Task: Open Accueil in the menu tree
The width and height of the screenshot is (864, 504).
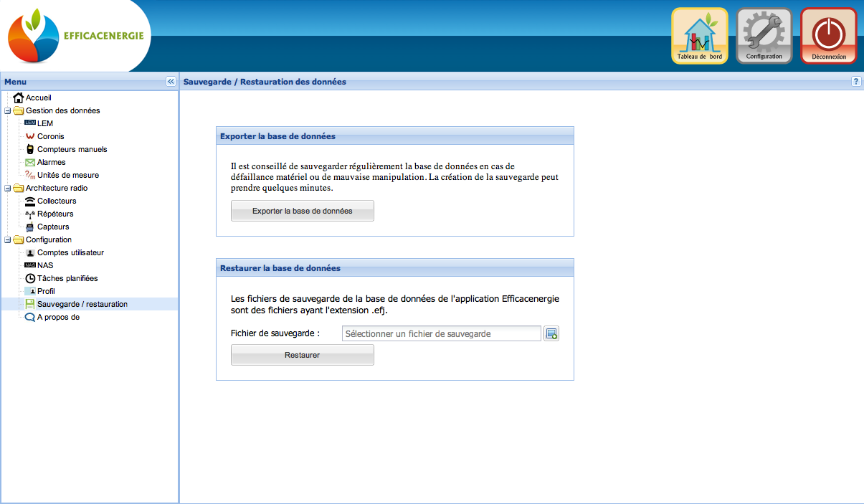Action: tap(39, 98)
